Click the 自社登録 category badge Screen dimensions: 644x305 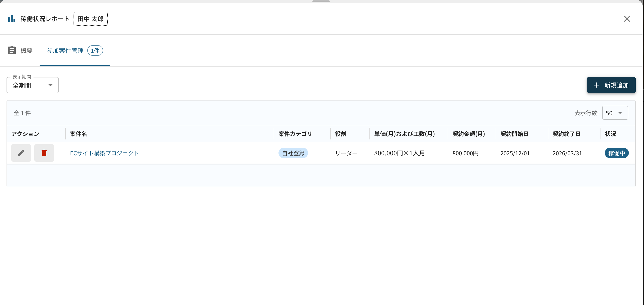pyautogui.click(x=293, y=153)
